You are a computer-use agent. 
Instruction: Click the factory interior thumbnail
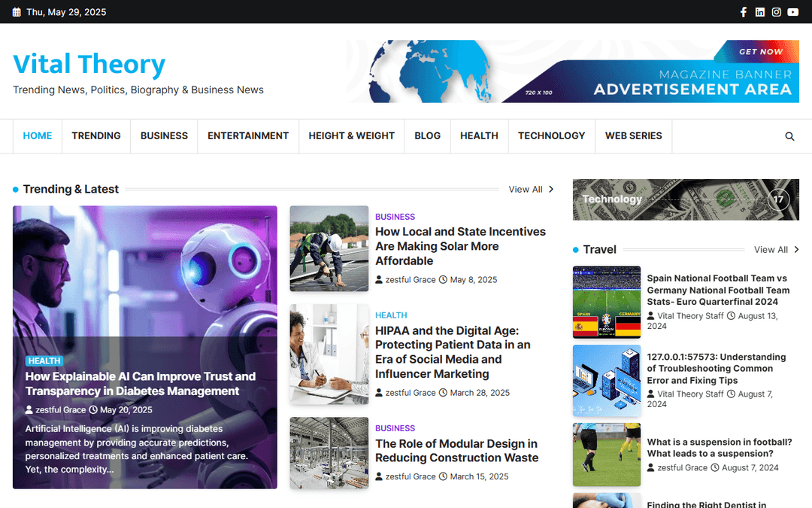click(329, 453)
